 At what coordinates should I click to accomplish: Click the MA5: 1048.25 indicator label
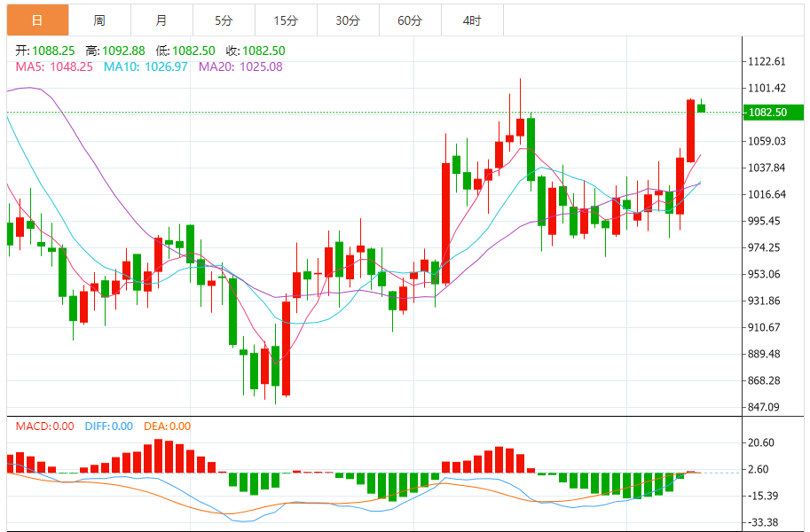54,66
